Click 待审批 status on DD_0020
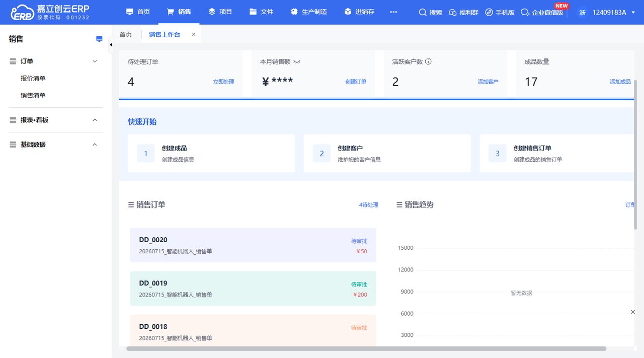 (359, 241)
